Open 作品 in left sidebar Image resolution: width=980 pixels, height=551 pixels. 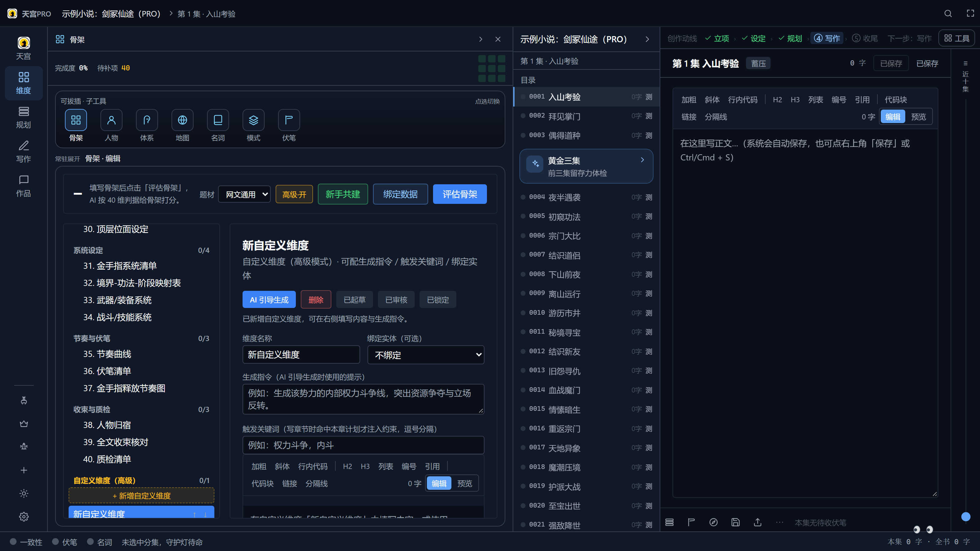point(24,186)
